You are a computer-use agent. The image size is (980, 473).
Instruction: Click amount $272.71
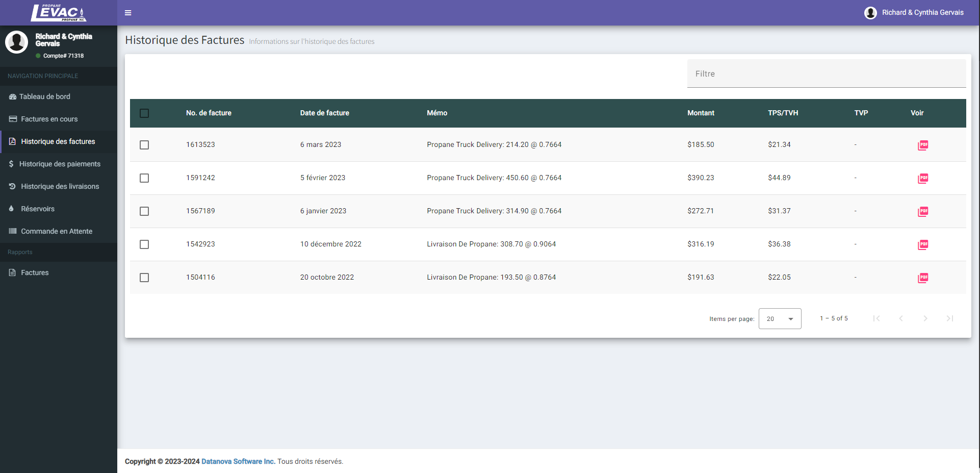(x=701, y=211)
